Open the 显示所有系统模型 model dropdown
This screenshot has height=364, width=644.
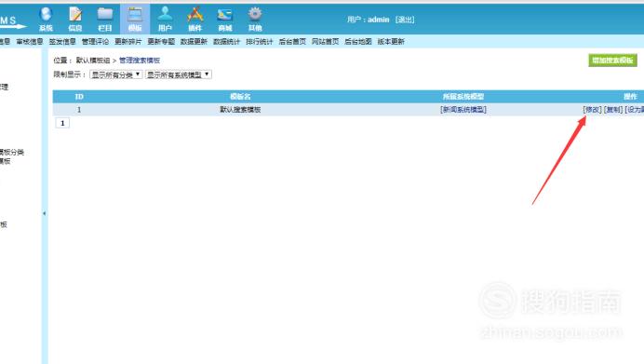[179, 74]
